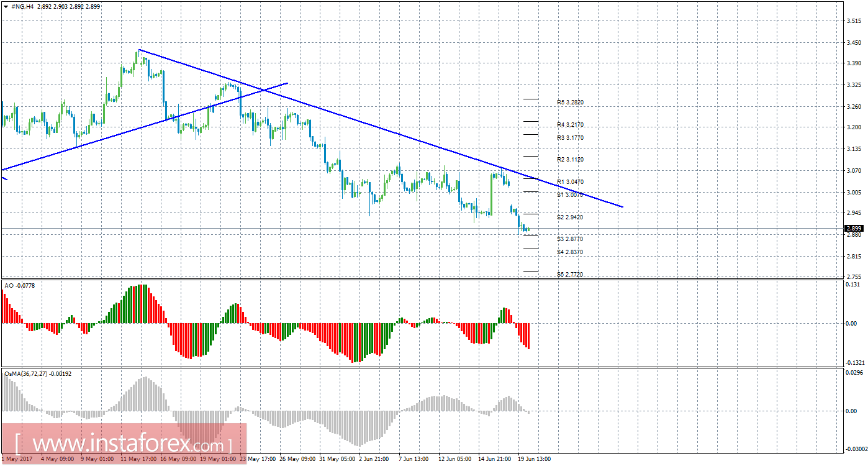Select the 3.390 price scale value

pos(854,63)
